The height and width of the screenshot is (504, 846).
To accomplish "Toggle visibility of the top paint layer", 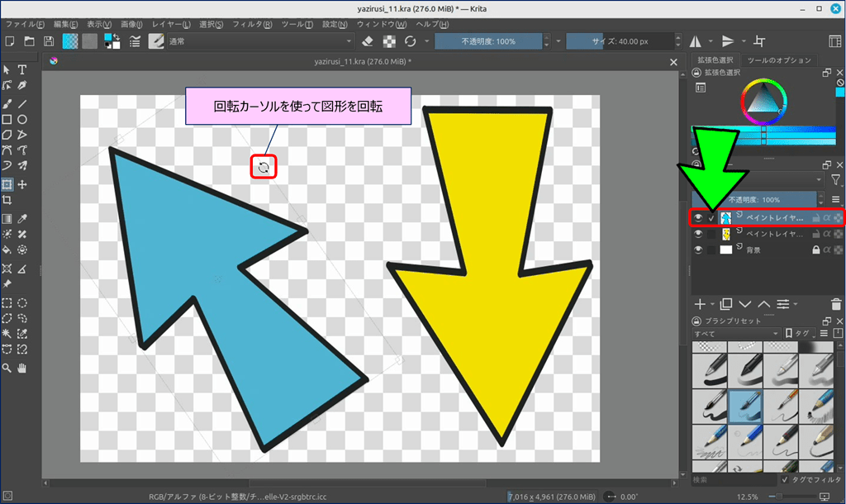I will point(698,218).
